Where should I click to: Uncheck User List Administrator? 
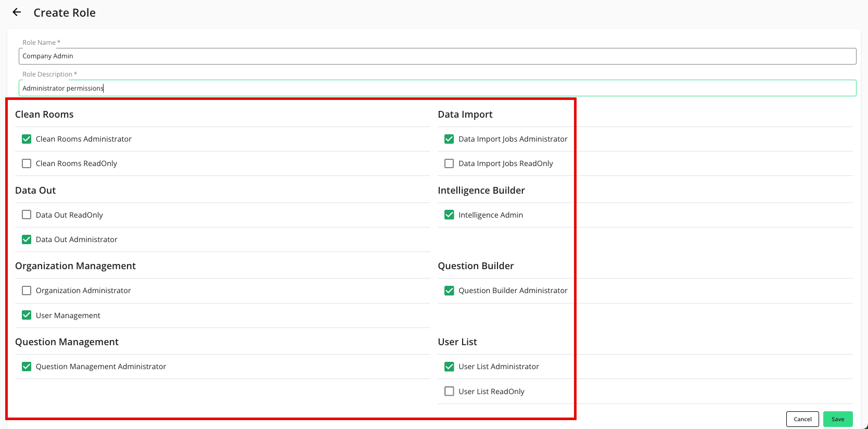(449, 367)
